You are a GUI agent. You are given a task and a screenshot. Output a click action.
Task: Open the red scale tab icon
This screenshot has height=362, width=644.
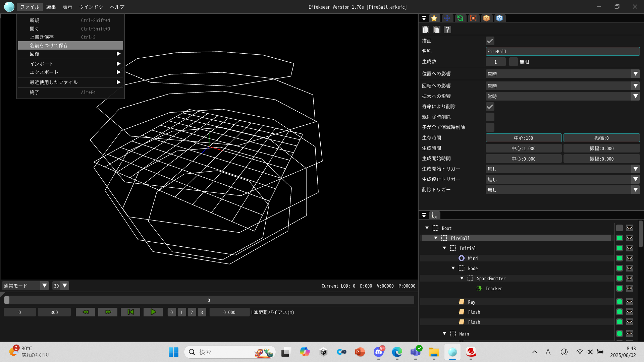coord(473,18)
